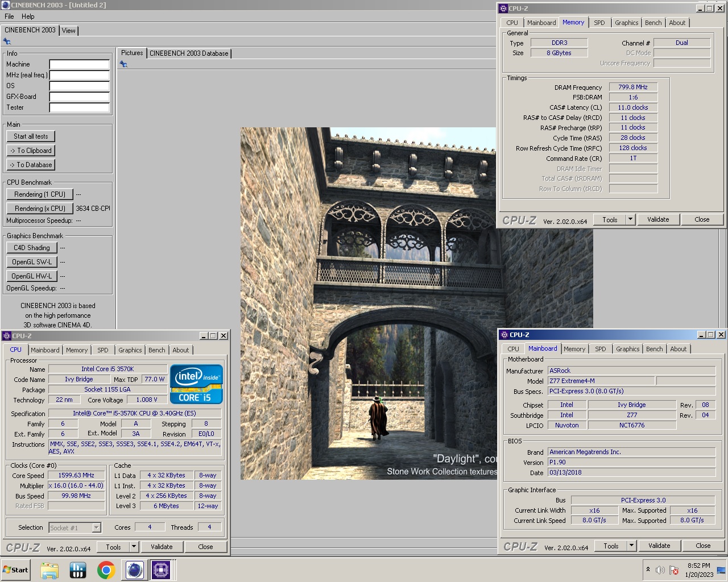Viewport: 728px width, 582px height.
Task: Open SPD tab in CPU-Z Memory window
Action: [x=599, y=23]
